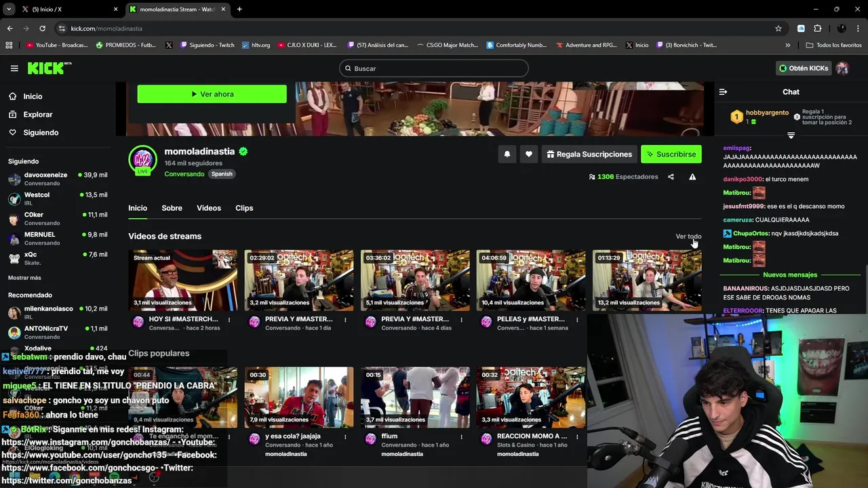Expand the chat leaderboard chevron

[x=791, y=136]
